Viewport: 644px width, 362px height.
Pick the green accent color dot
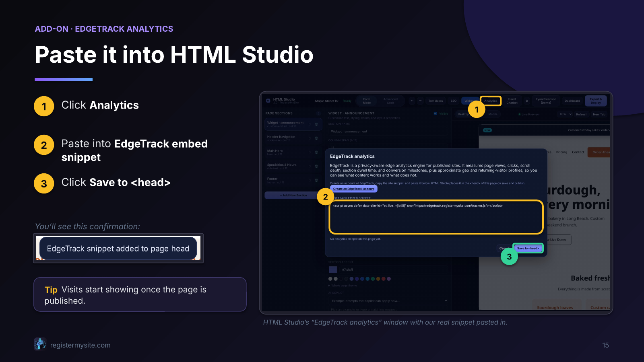click(373, 279)
